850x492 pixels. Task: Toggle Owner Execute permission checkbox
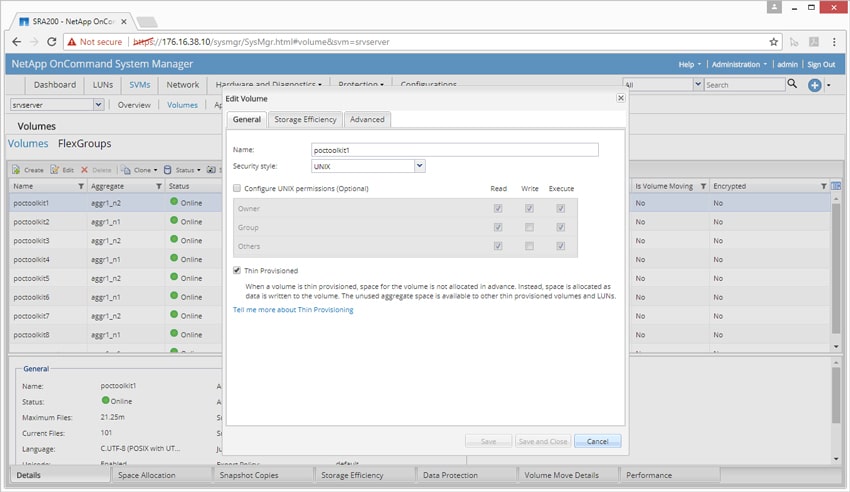561,208
